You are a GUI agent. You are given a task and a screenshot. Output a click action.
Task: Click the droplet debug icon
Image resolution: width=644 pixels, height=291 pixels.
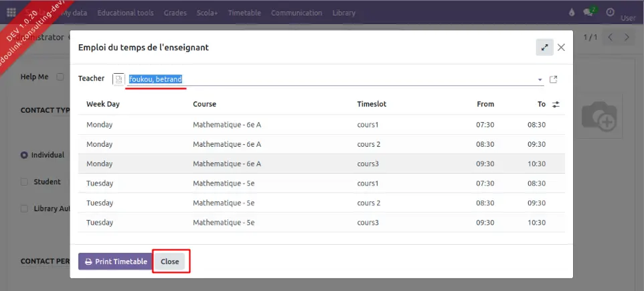(571, 13)
